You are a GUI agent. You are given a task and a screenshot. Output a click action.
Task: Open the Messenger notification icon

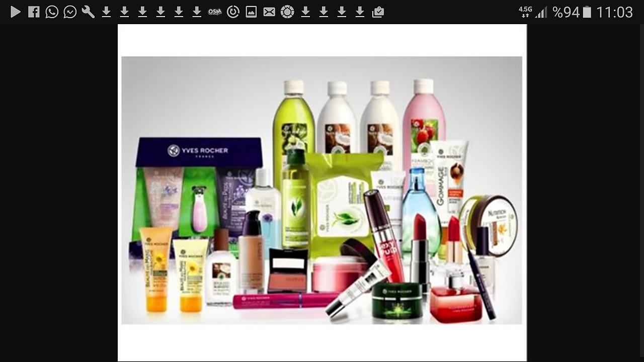(70, 12)
